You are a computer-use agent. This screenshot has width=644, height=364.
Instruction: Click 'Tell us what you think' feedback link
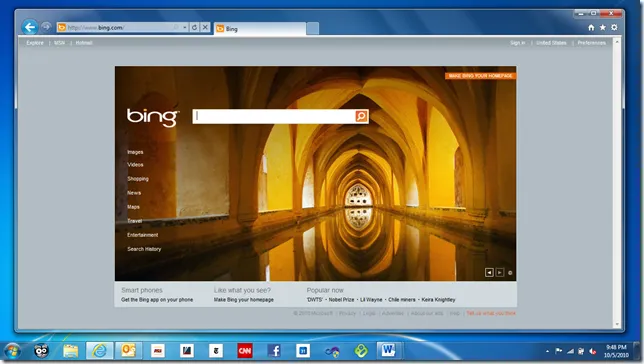tap(491, 313)
